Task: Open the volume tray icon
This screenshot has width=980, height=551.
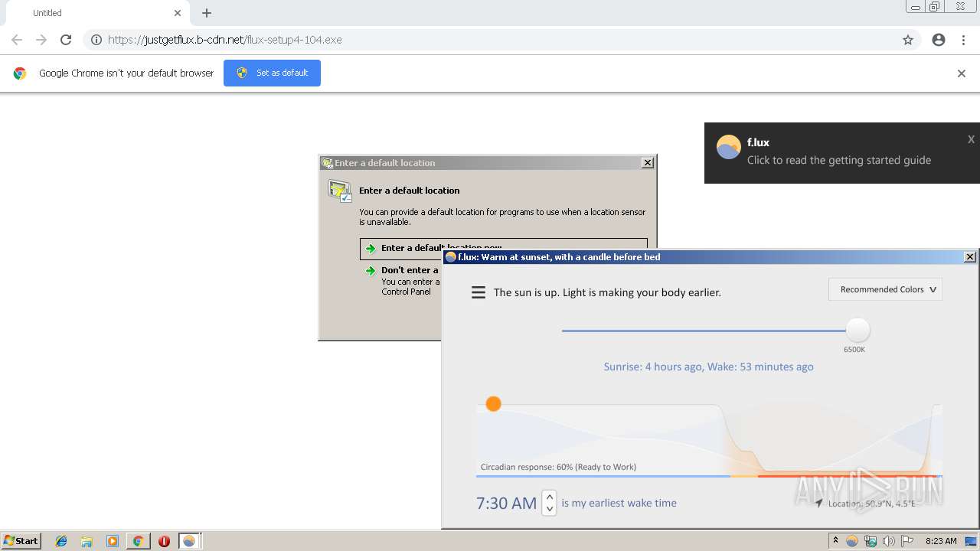Action: point(889,541)
